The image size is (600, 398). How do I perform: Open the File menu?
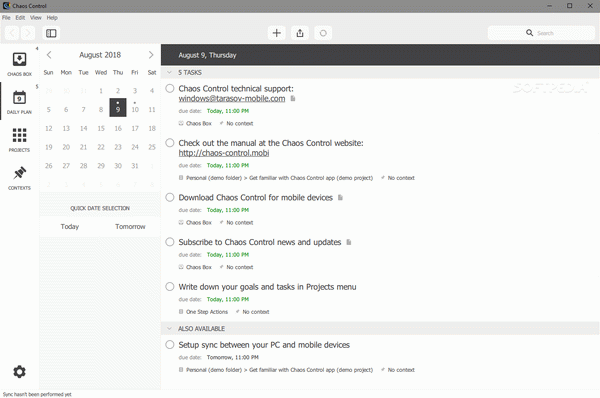coord(6,18)
